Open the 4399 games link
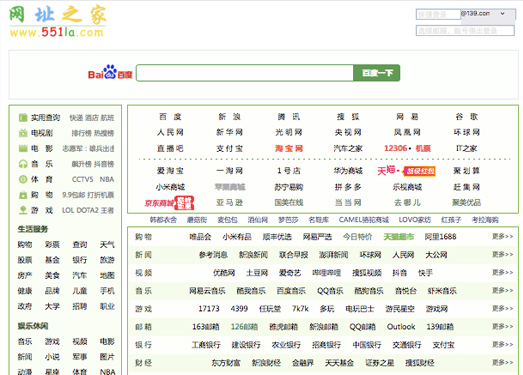The image size is (523, 375). [239, 309]
